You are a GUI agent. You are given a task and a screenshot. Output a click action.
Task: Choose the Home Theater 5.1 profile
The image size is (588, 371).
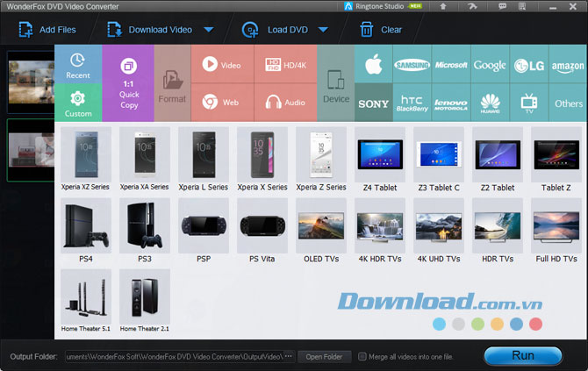click(x=86, y=301)
